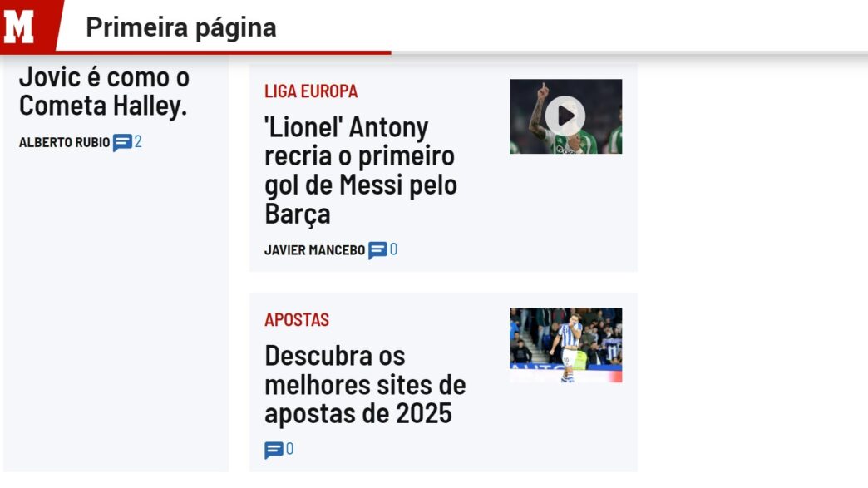
Task: Click the comment count 0 on the apostas article
Action: 289,449
